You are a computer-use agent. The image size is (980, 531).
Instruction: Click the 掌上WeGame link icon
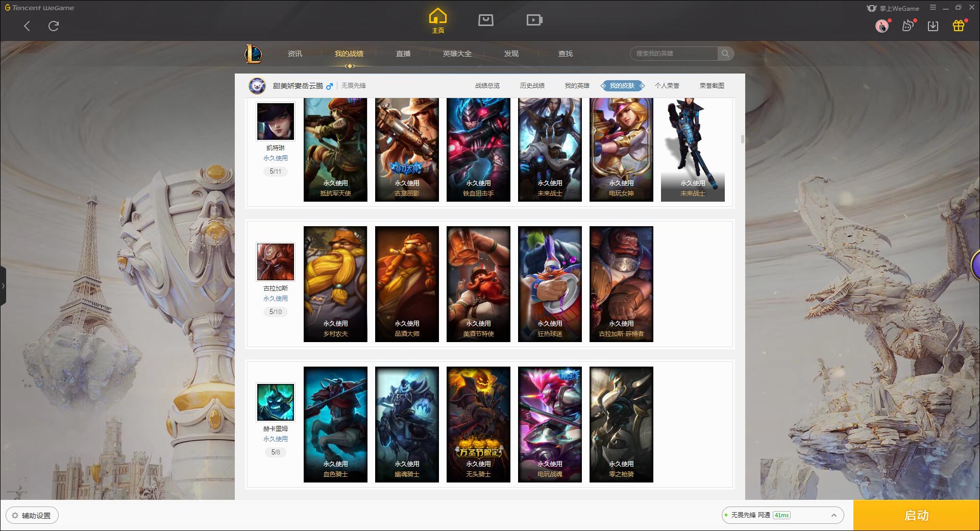pyautogui.click(x=893, y=8)
